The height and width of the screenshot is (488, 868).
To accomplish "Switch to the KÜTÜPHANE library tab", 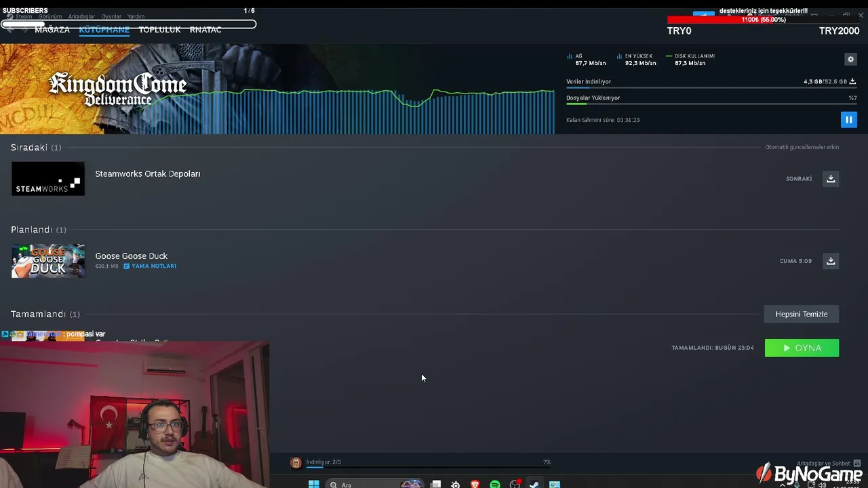I will (104, 30).
